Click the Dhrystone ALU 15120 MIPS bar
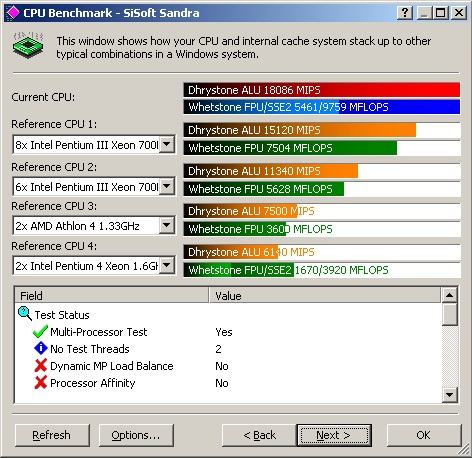The image size is (472, 458). click(322, 130)
